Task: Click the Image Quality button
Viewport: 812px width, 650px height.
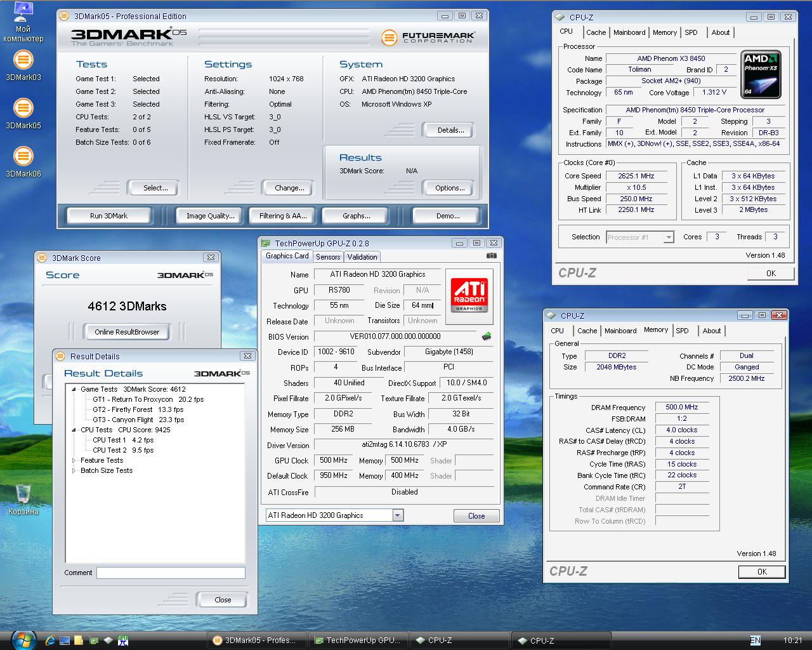Action: click(x=210, y=216)
